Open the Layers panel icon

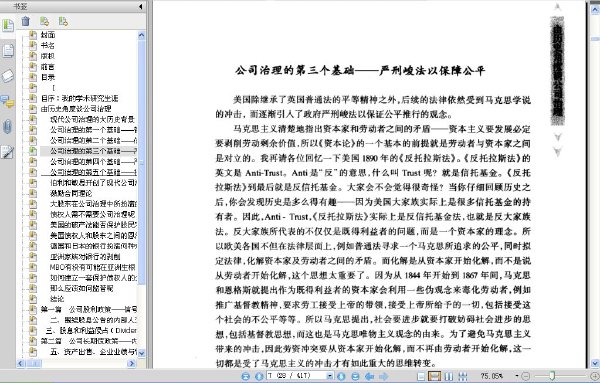[x=8, y=75]
